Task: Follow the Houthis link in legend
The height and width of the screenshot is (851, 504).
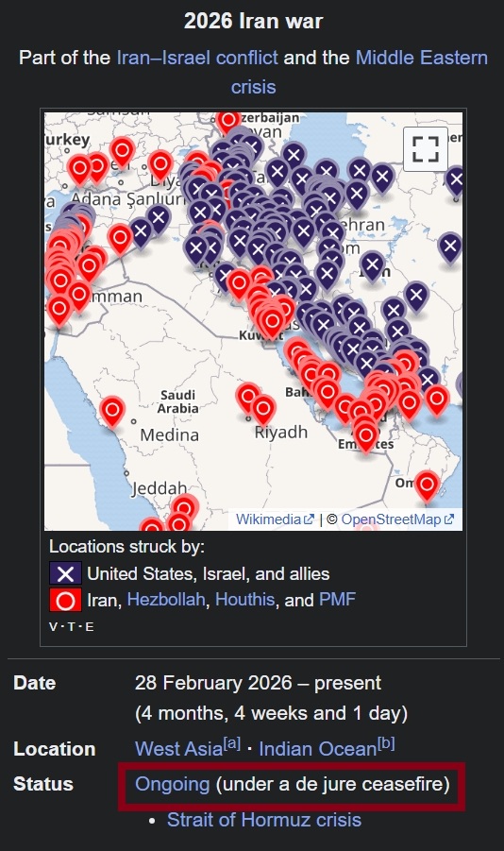Action: [x=244, y=600]
